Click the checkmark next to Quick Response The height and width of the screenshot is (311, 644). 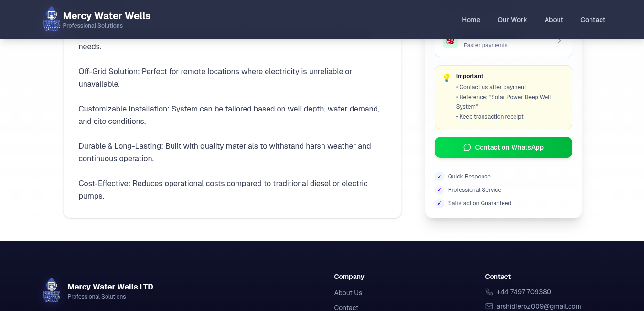click(x=439, y=176)
